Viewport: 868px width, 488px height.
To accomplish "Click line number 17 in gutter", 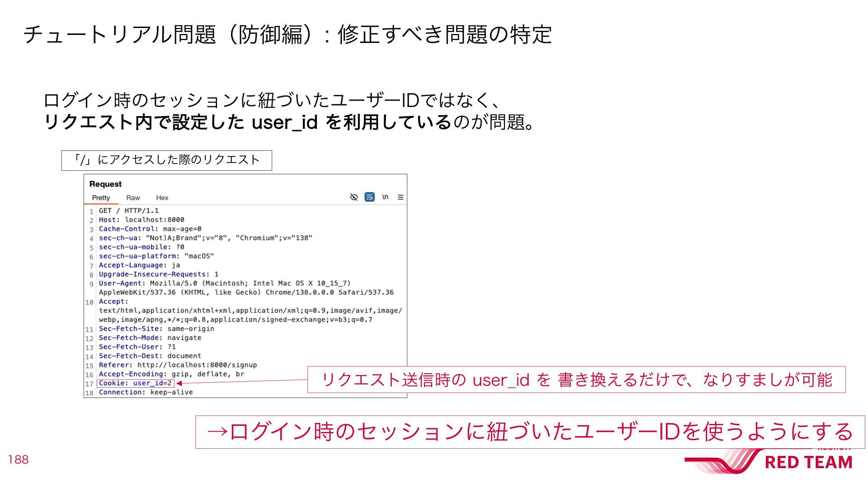I will [90, 384].
